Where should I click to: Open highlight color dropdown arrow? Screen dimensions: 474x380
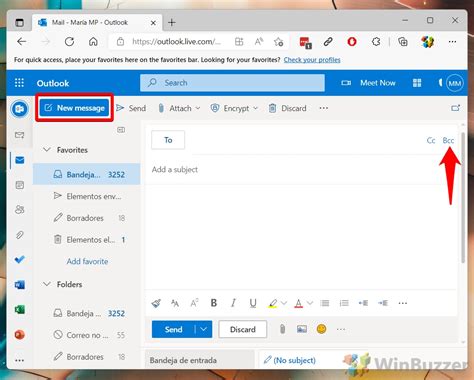[x=284, y=303]
